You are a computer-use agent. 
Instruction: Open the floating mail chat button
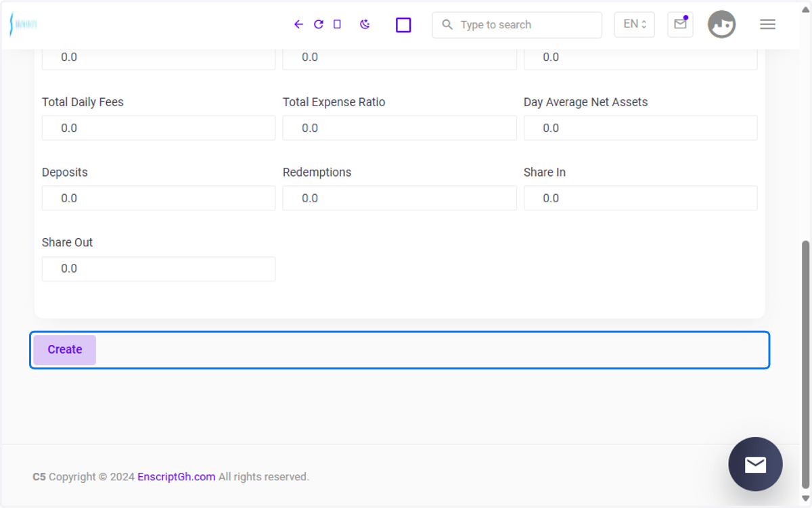(755, 464)
